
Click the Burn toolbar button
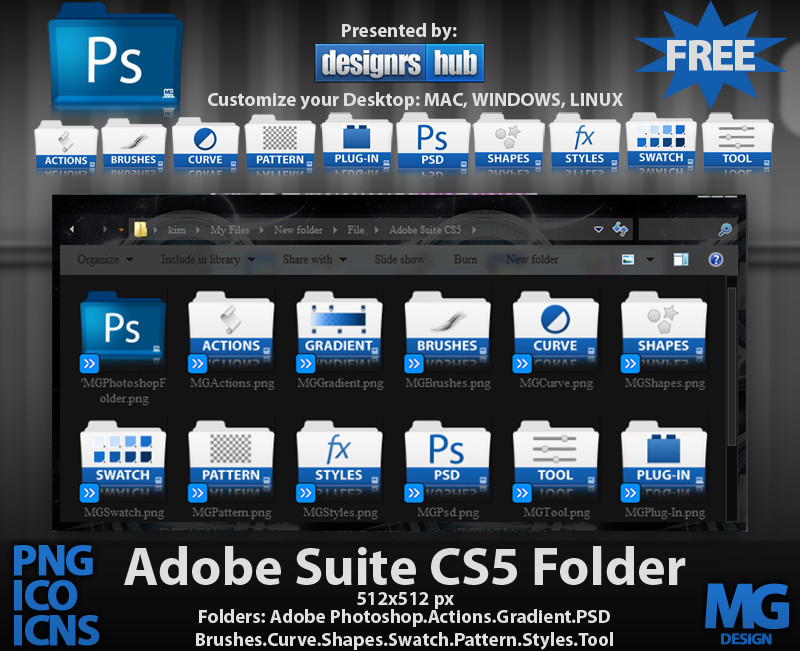pyautogui.click(x=465, y=260)
